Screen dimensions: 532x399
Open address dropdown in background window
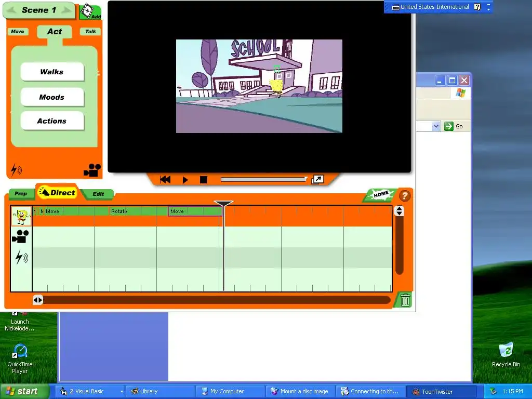coord(436,126)
